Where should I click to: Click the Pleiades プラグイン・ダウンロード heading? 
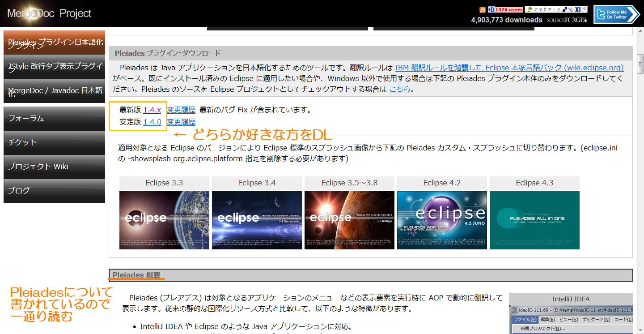168,53
